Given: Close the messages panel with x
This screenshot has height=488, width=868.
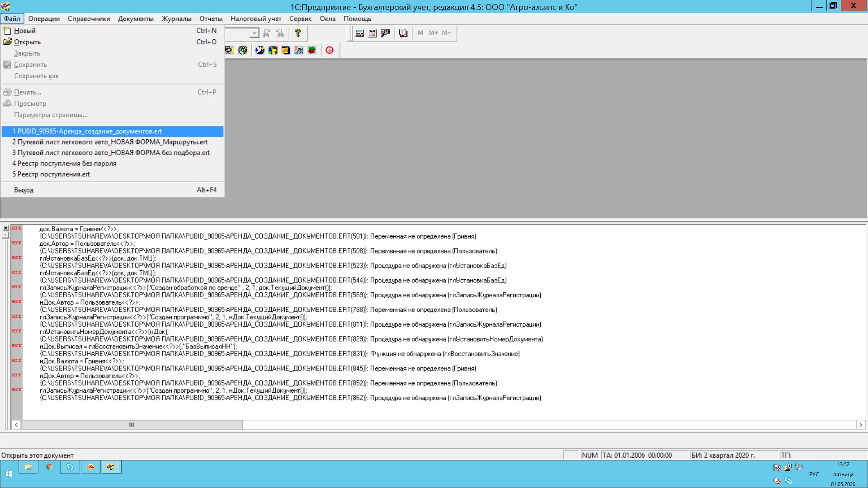Looking at the screenshot, I should [x=5, y=228].
